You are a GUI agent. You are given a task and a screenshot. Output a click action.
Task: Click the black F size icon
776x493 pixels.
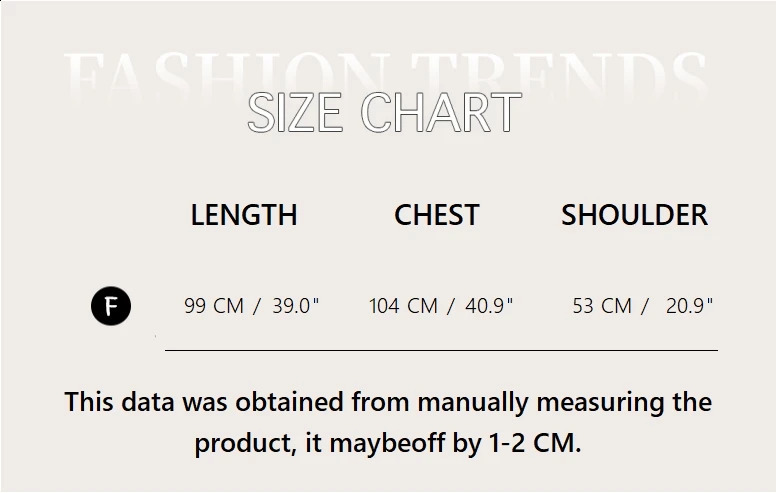pyautogui.click(x=111, y=306)
